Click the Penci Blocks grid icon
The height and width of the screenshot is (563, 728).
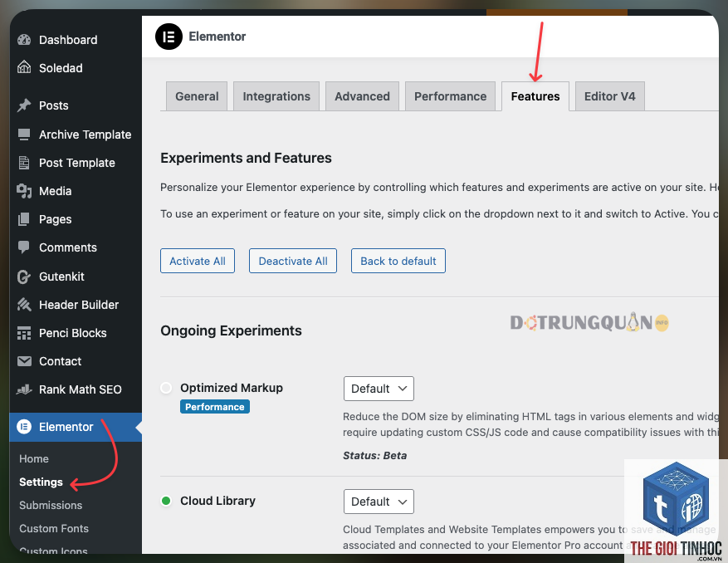point(24,333)
